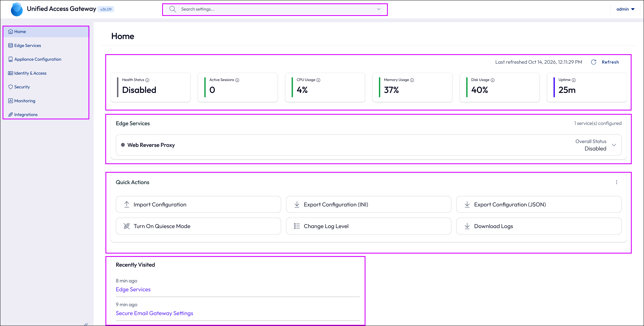This screenshot has height=326, width=644.
Task: Click the 1 service(s) configured text
Action: coord(598,123)
